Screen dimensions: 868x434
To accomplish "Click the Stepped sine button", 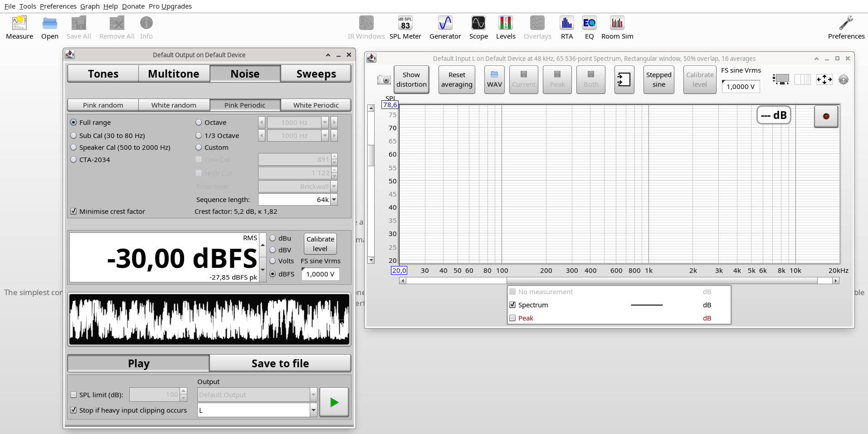I will [x=658, y=79].
